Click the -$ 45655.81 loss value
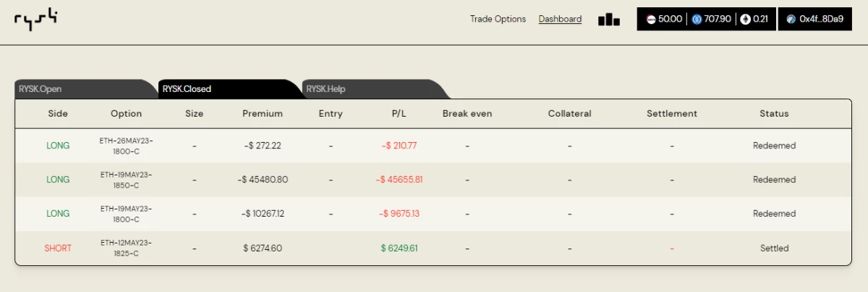 point(399,180)
